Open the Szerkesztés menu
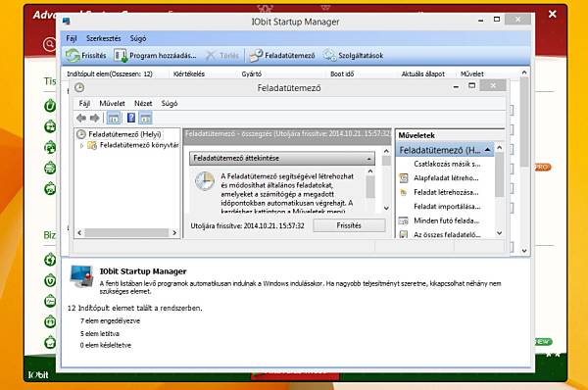The width and height of the screenshot is (588, 390). 104,38
